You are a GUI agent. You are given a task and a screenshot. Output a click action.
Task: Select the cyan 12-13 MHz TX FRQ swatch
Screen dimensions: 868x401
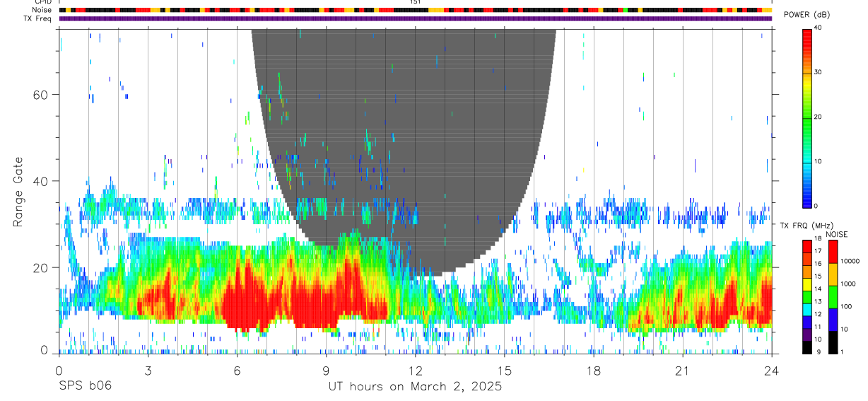pos(807,309)
